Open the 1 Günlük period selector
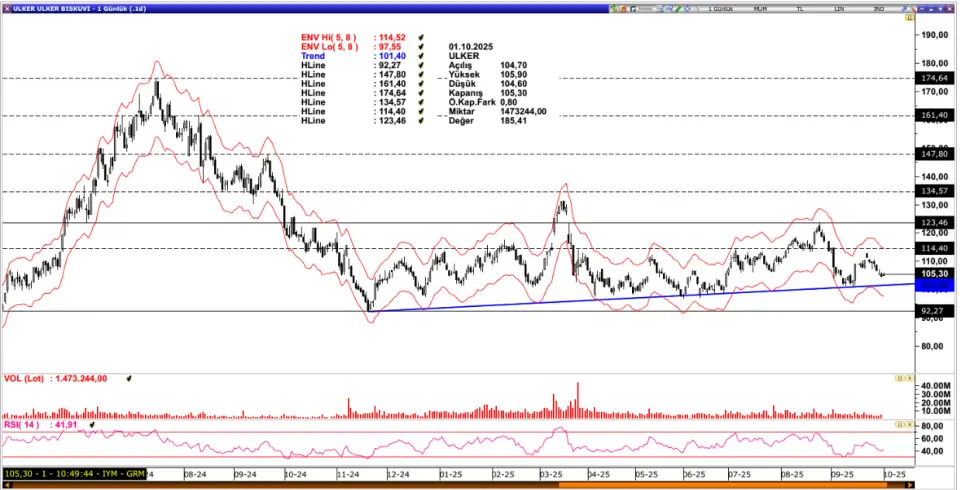This screenshot has width=960, height=490. click(x=722, y=8)
